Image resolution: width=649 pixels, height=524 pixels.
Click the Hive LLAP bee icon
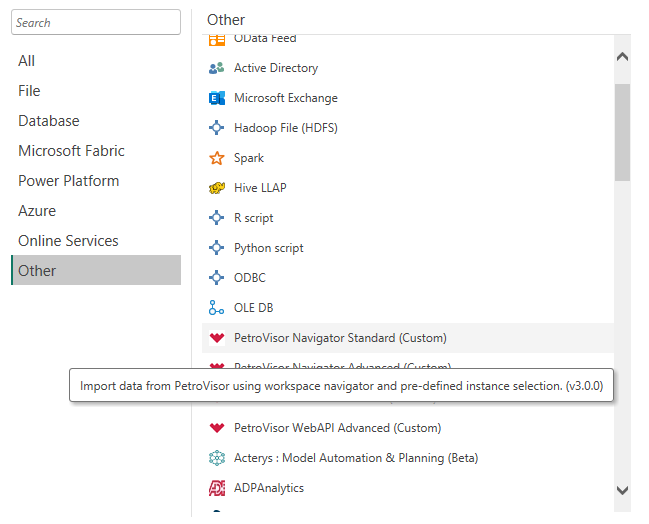(x=216, y=188)
